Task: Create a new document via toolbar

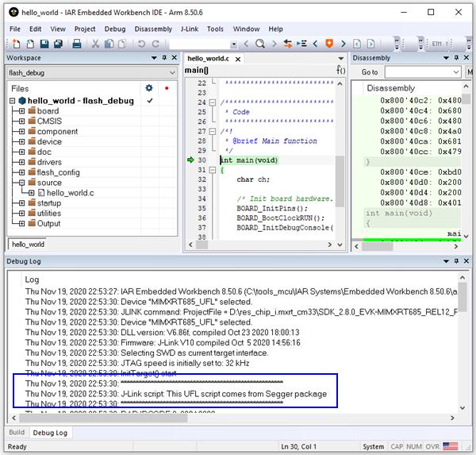Action: coord(17,44)
